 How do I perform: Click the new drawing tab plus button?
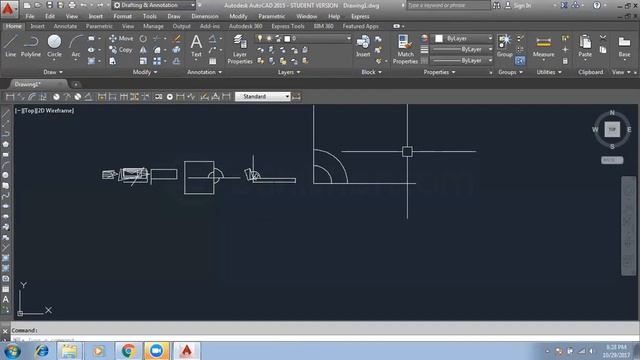[76, 84]
